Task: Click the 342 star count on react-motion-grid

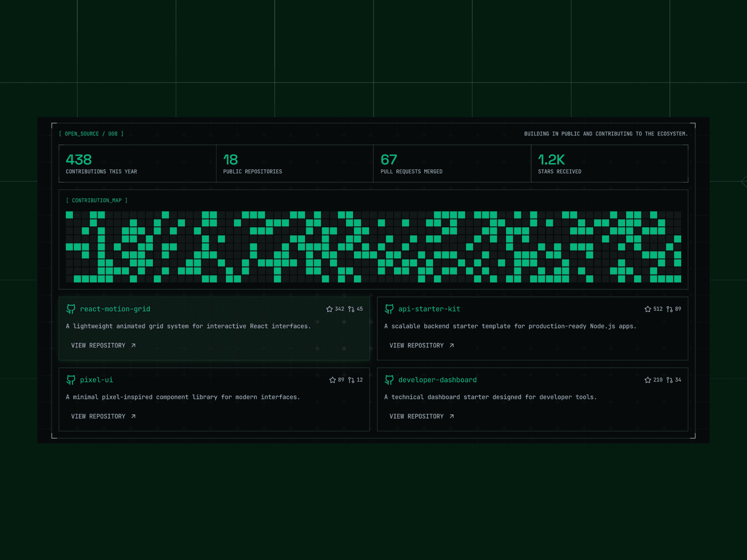Action: (x=339, y=309)
